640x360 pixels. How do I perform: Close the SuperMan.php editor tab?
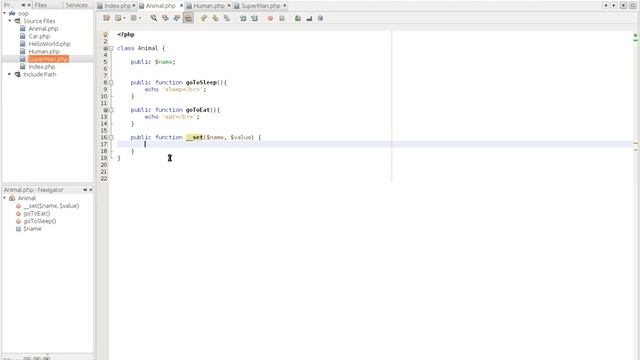[284, 6]
